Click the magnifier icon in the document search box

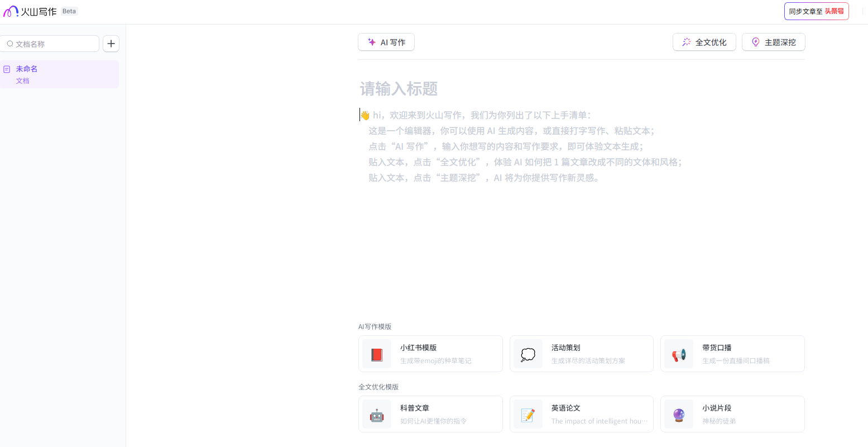[9, 43]
